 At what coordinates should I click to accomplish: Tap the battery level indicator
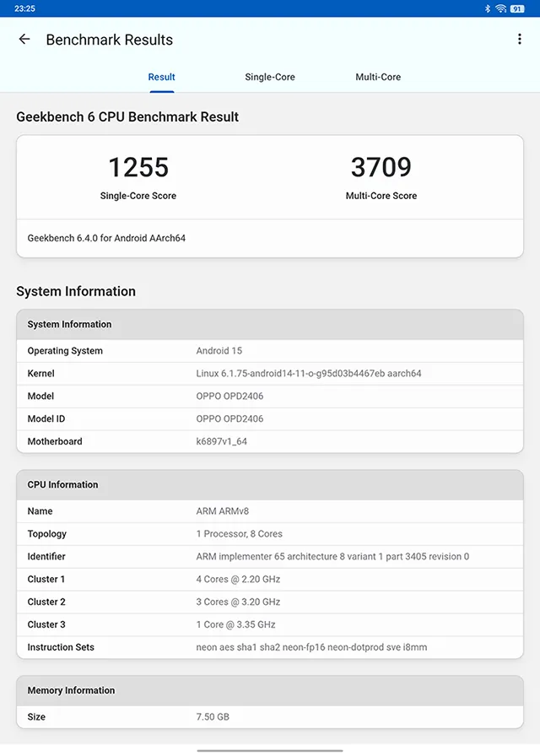click(517, 8)
